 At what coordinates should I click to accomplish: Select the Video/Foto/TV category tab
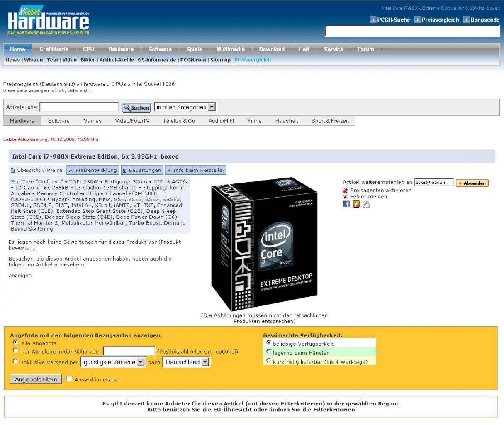coord(132,121)
